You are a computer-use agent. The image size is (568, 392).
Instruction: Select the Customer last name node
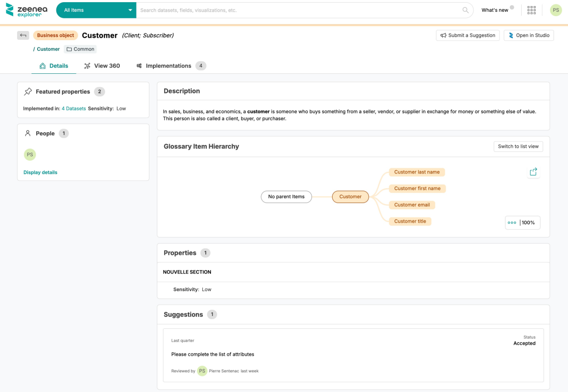416,172
